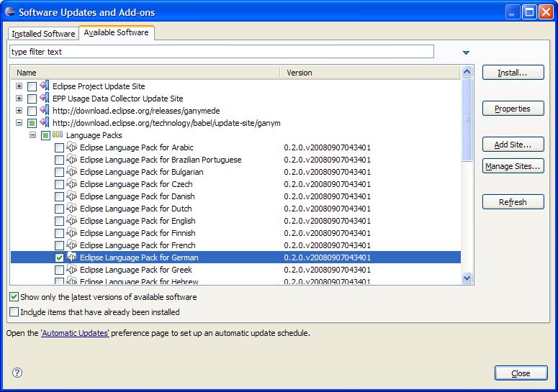558x392 pixels.
Task: Click the Name column header
Action: tap(145, 73)
